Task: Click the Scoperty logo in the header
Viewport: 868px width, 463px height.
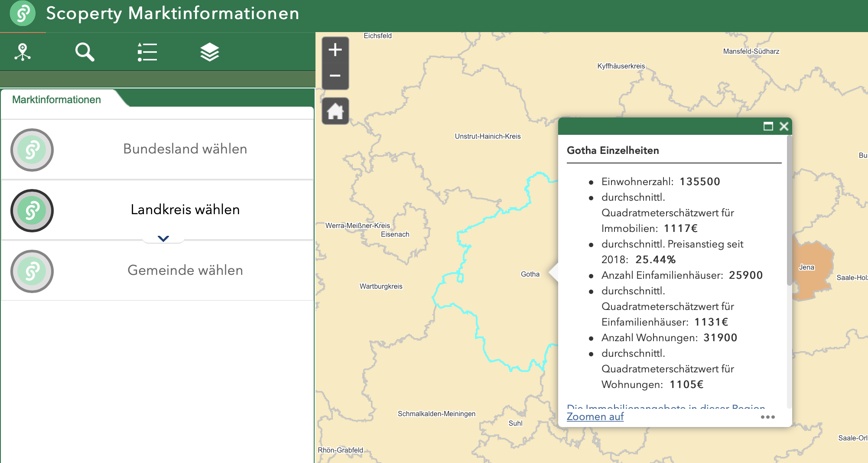Action: [23, 13]
